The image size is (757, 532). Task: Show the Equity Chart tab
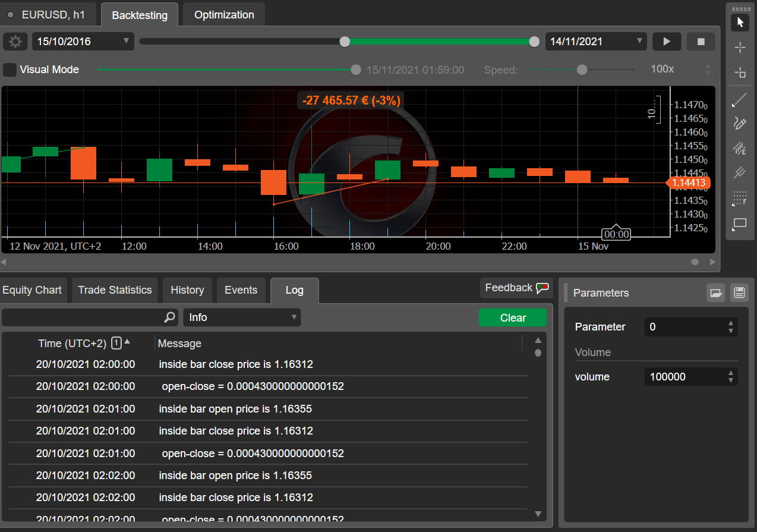32,290
